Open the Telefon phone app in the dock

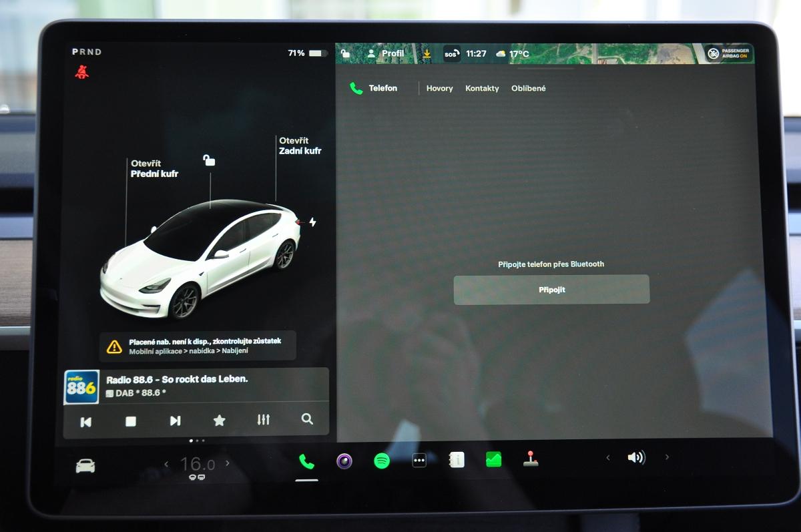tap(306, 461)
